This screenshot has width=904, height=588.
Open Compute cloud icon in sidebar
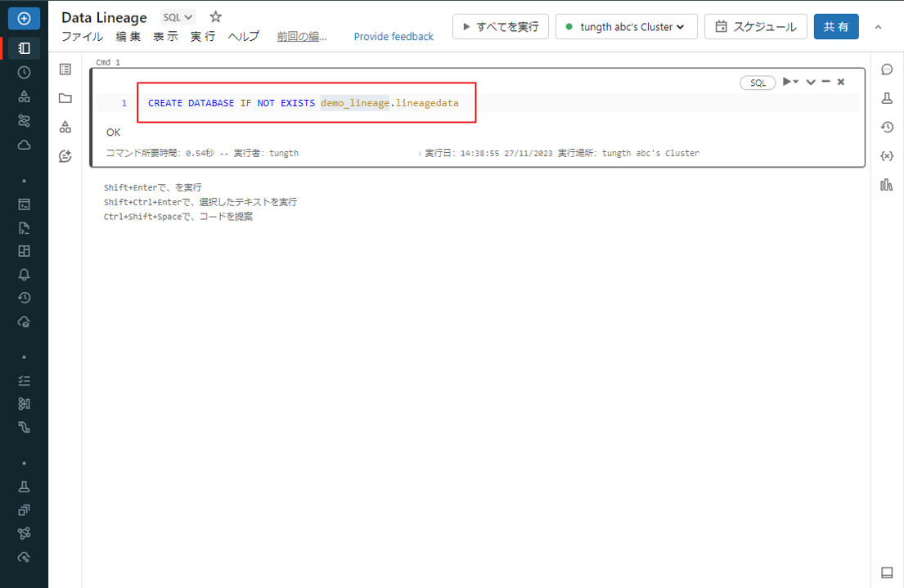click(x=24, y=145)
